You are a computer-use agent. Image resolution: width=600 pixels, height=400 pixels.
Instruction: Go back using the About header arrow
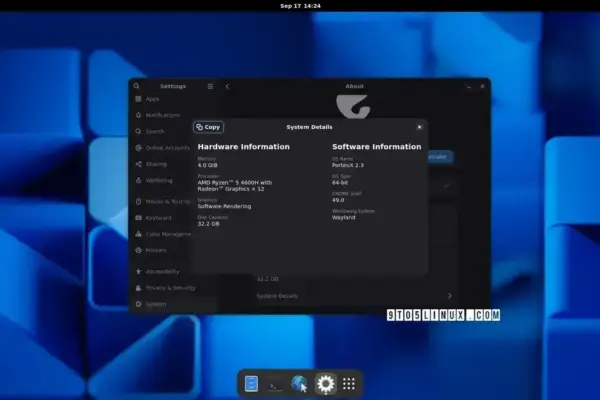point(227,87)
